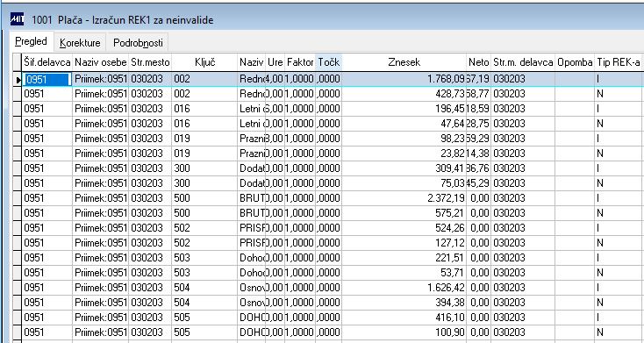Open the Korekture tab

coord(80,43)
